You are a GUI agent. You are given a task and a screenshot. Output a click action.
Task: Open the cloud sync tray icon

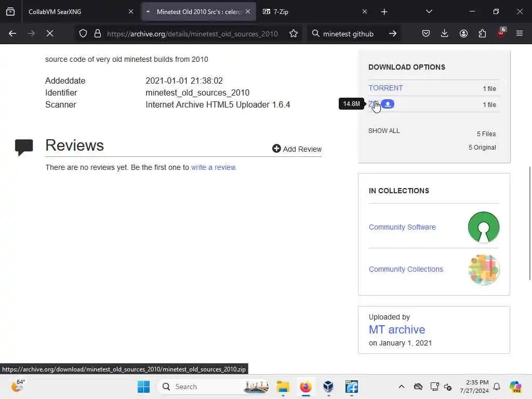click(x=418, y=387)
